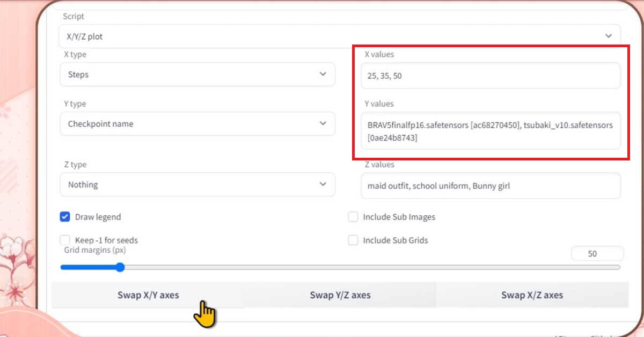Select the Z values field with maid outfit
Image resolution: width=644 pixels, height=337 pixels.
[x=490, y=186]
